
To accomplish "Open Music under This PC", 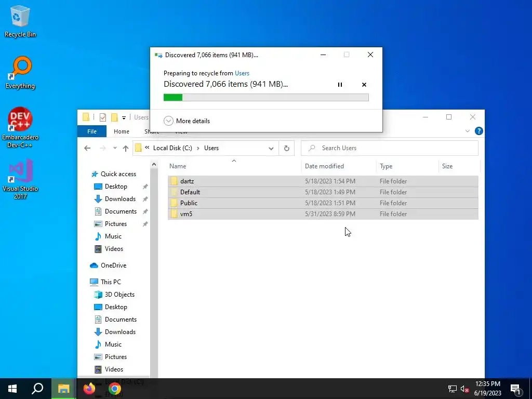I will coord(113,344).
